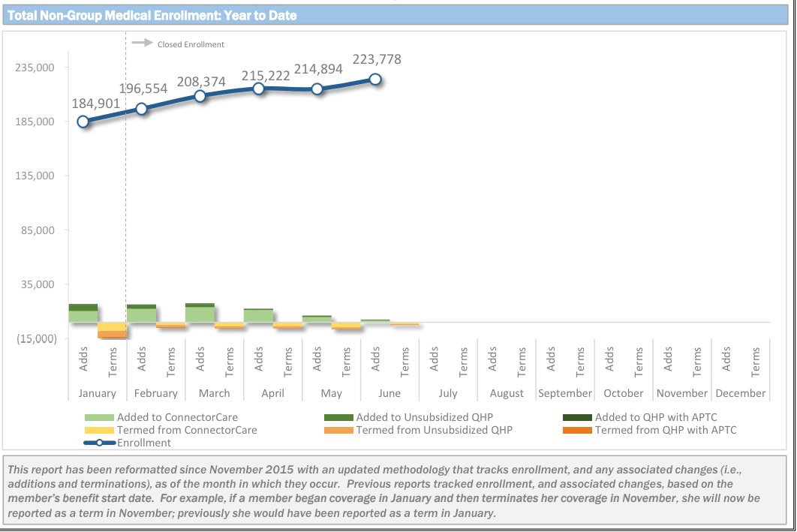797x532 pixels.
Task: Select the March Adds green bar
Action: [200, 313]
